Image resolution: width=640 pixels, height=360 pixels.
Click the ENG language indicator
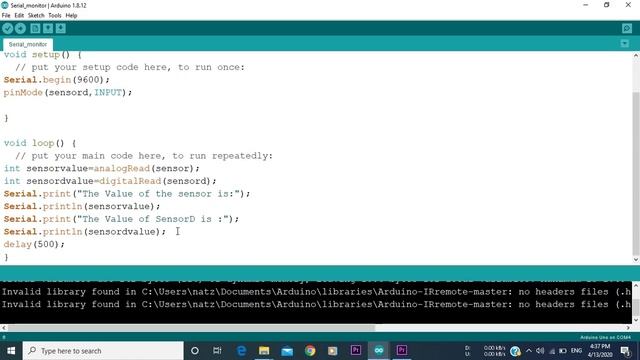pyautogui.click(x=576, y=351)
